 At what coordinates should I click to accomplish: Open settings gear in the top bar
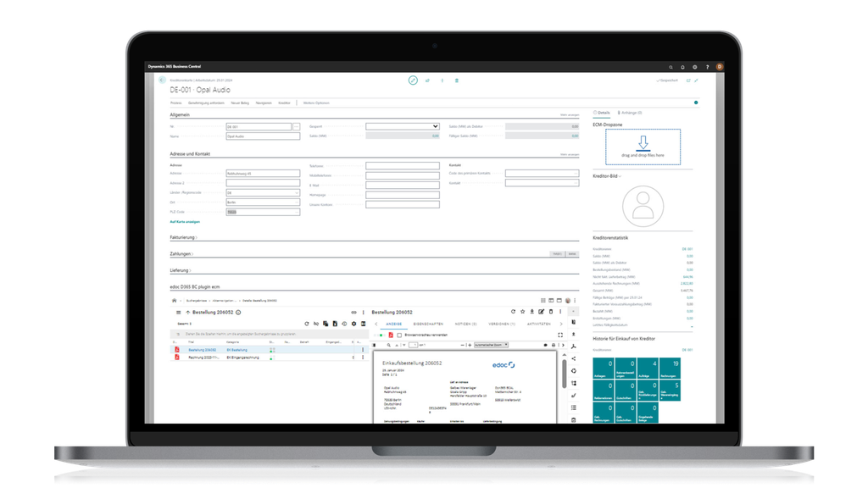pos(695,67)
